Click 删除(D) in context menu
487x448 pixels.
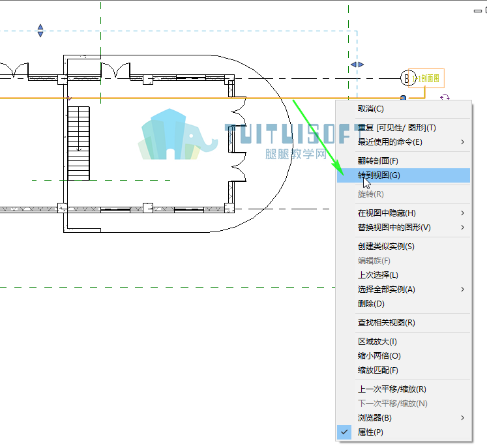[x=403, y=303]
